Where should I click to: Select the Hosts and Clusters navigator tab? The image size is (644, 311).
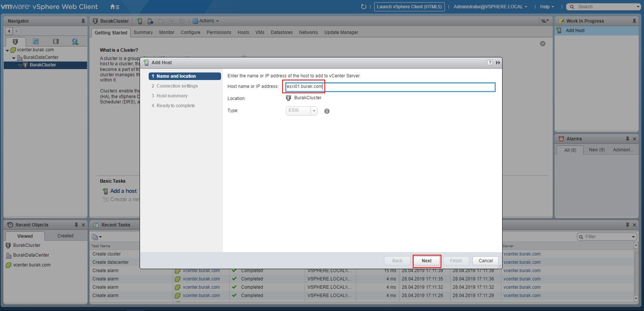click(15, 42)
